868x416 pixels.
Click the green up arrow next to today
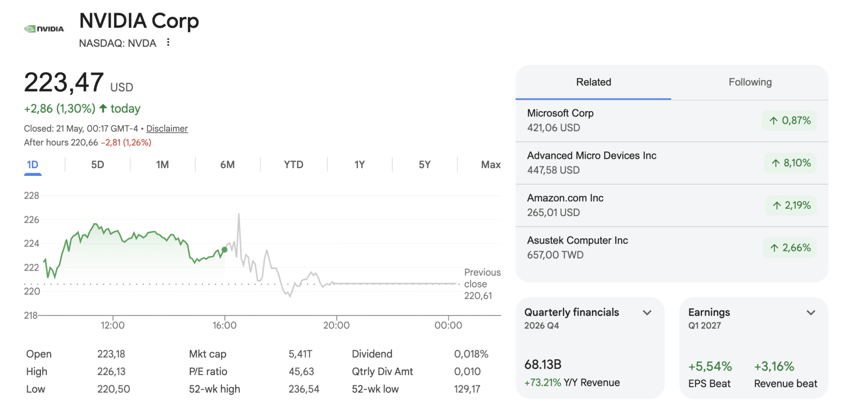(x=103, y=108)
